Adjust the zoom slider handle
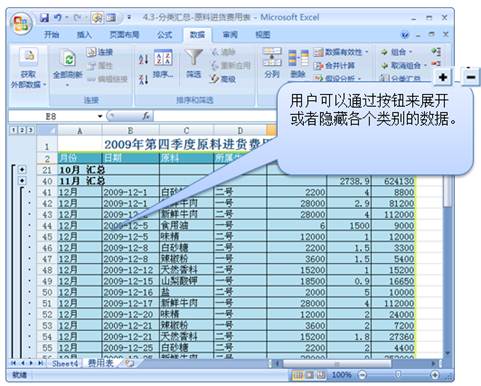The image size is (481, 386). point(398,375)
